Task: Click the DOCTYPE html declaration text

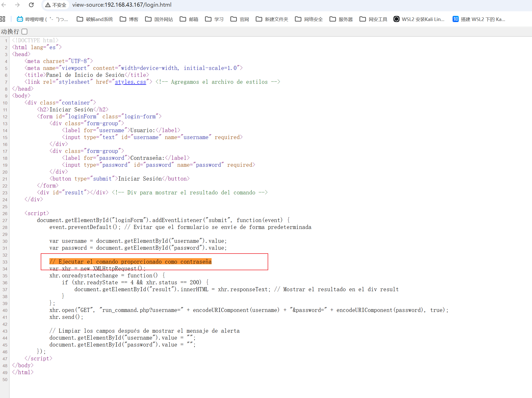Action: pos(35,40)
